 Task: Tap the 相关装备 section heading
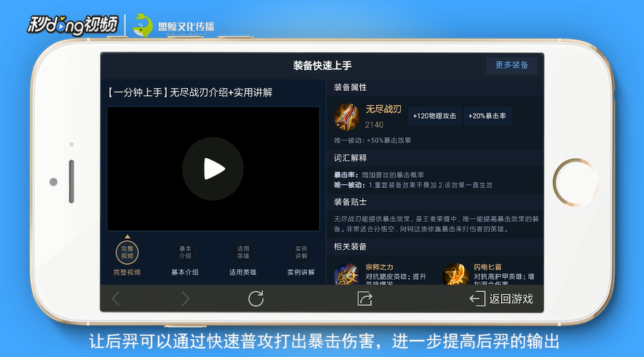350,246
